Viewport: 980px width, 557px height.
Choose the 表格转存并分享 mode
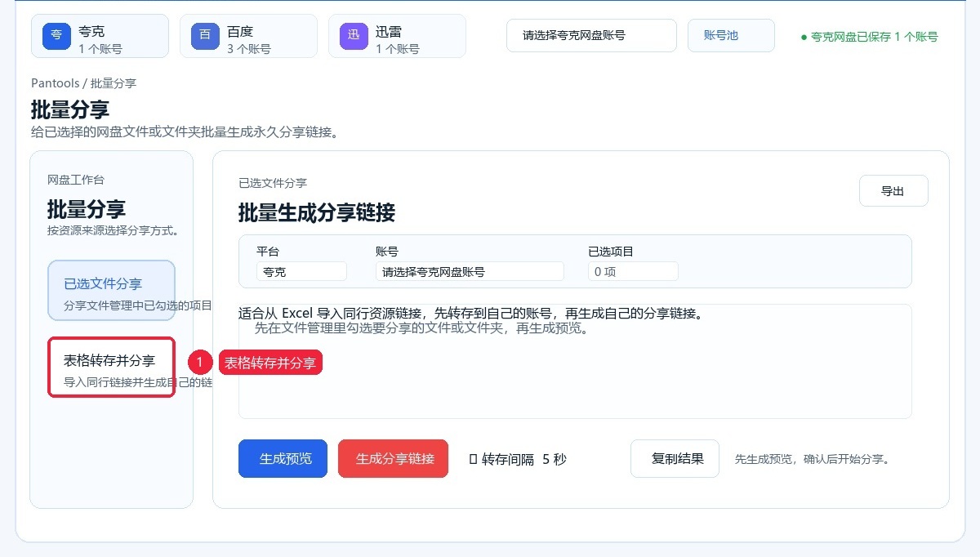coord(111,368)
